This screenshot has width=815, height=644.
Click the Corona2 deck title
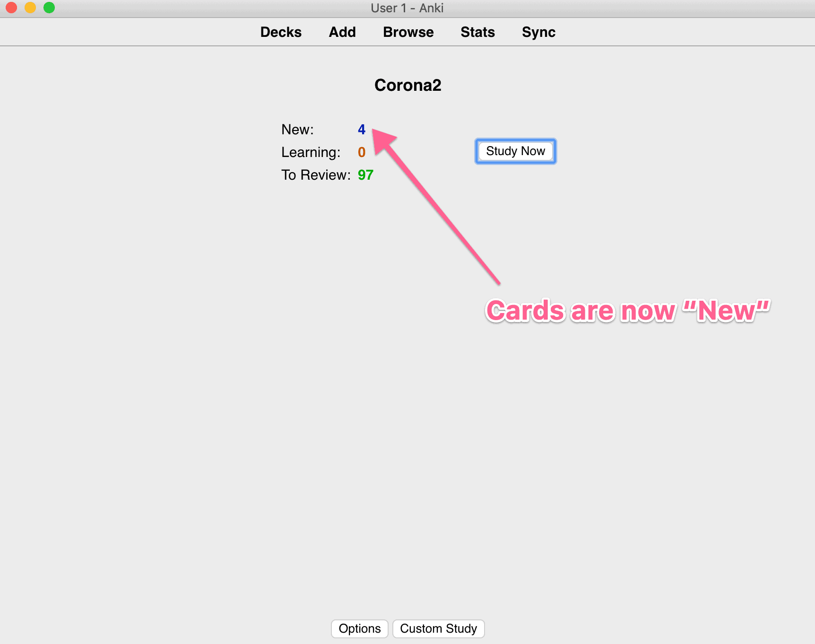407,85
